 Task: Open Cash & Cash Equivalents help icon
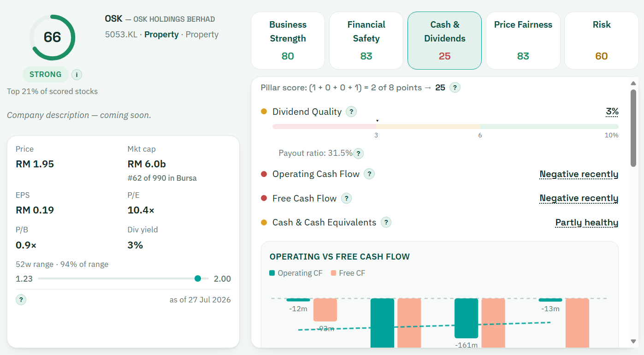(x=386, y=222)
